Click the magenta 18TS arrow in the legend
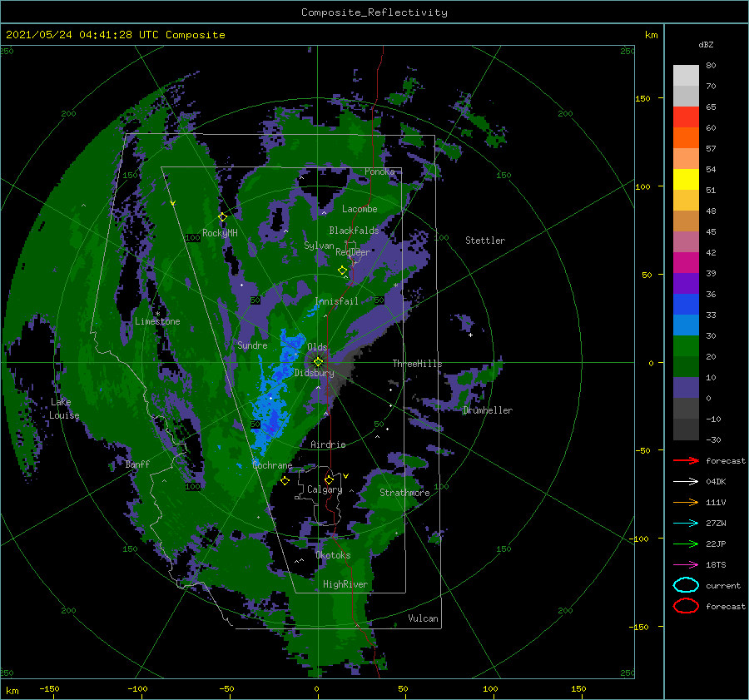Screen dimensions: 749x700 (687, 565)
